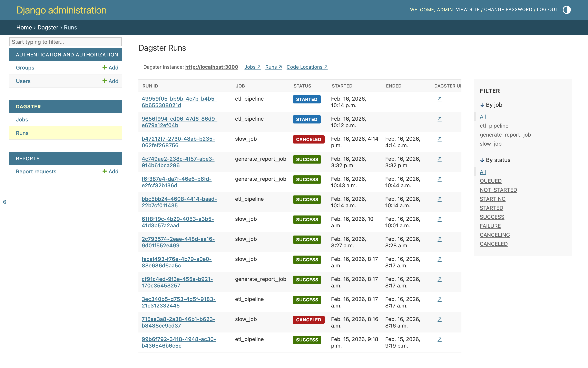Open Dagster UI for run f6f387e4
The height and width of the screenshot is (368, 588).
pyautogui.click(x=439, y=179)
